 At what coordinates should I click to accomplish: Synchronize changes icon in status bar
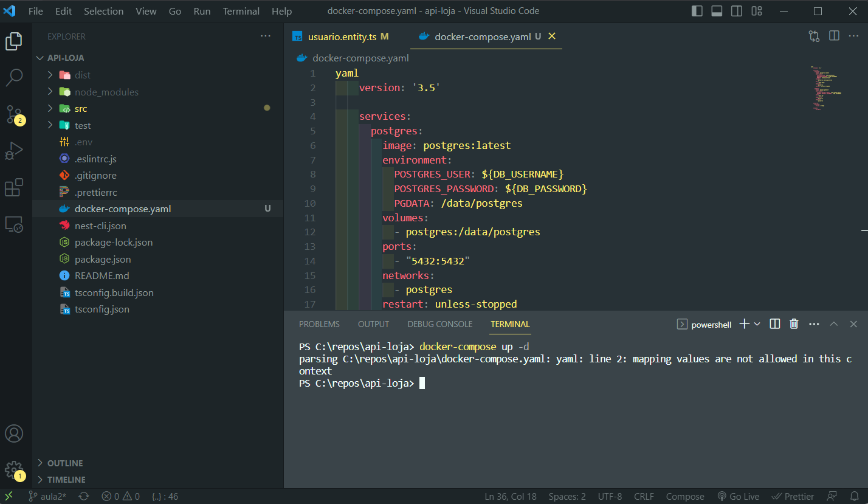[84, 496]
